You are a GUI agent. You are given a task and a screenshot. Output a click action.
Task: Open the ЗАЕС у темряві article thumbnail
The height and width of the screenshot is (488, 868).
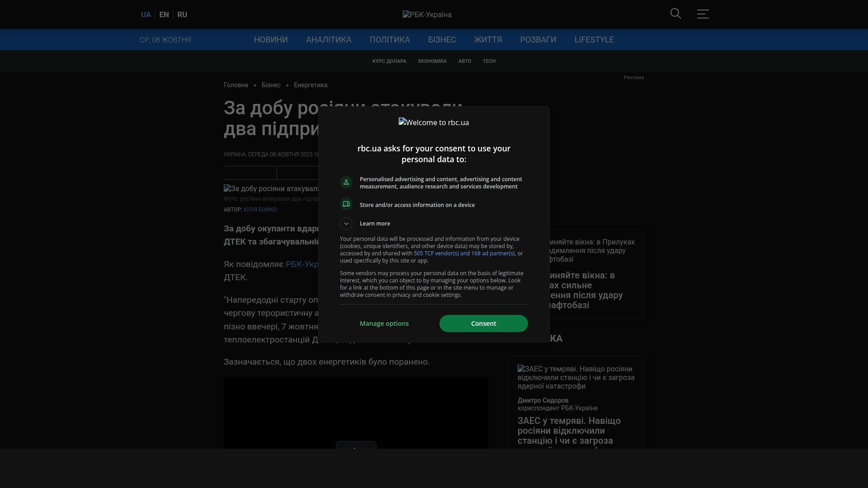pyautogui.click(x=576, y=377)
